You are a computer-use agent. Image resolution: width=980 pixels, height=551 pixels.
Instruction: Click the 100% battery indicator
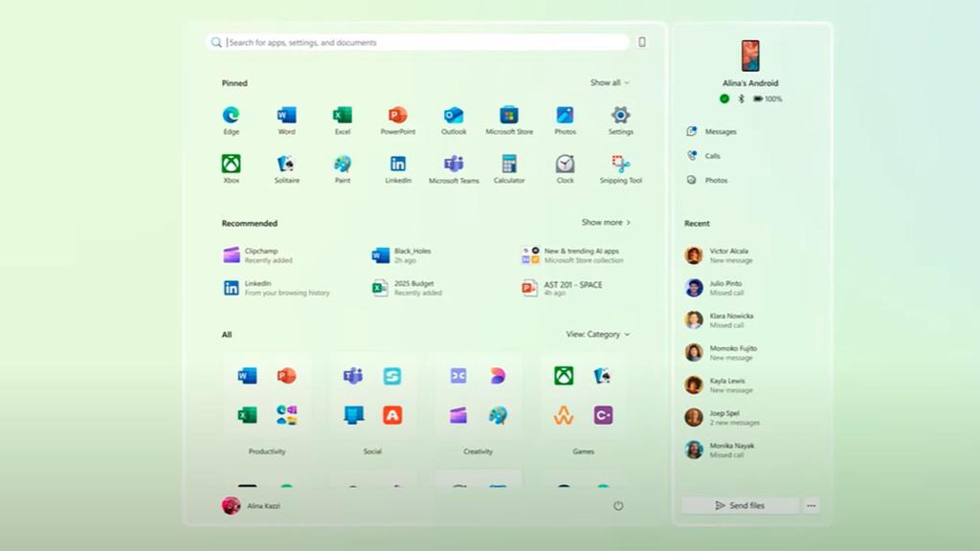click(x=768, y=99)
